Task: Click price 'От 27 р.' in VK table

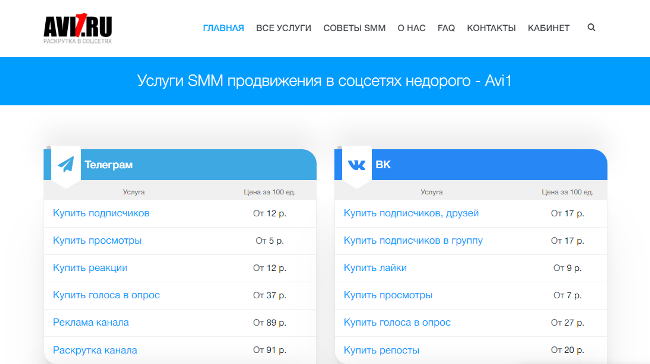Action: 568,323
